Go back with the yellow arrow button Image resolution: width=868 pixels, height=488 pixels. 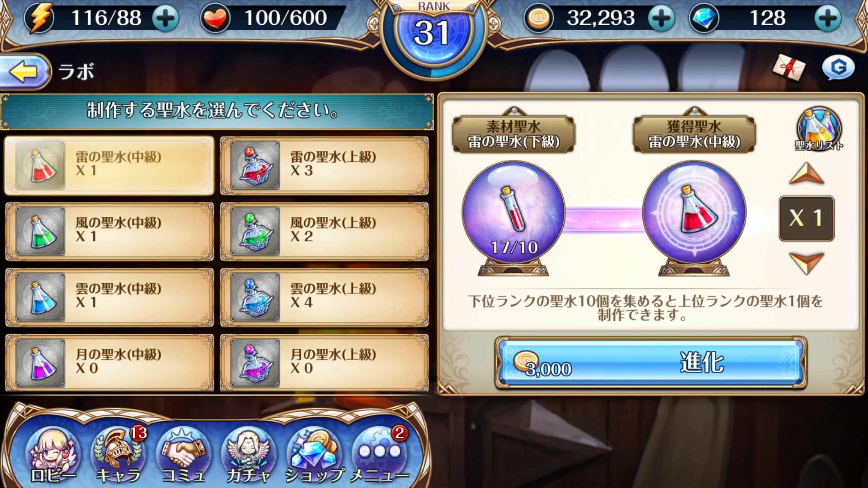click(25, 72)
